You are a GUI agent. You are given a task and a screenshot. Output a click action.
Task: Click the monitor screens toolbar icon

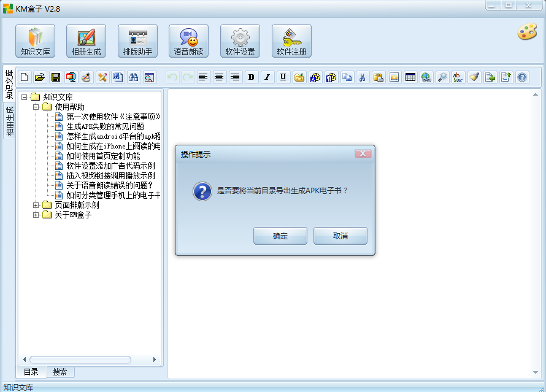71,77
